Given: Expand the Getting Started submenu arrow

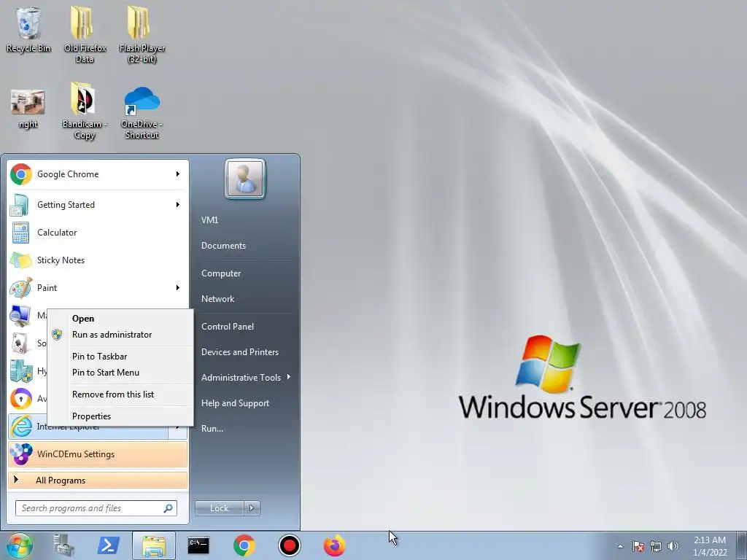Looking at the screenshot, I should 178,205.
